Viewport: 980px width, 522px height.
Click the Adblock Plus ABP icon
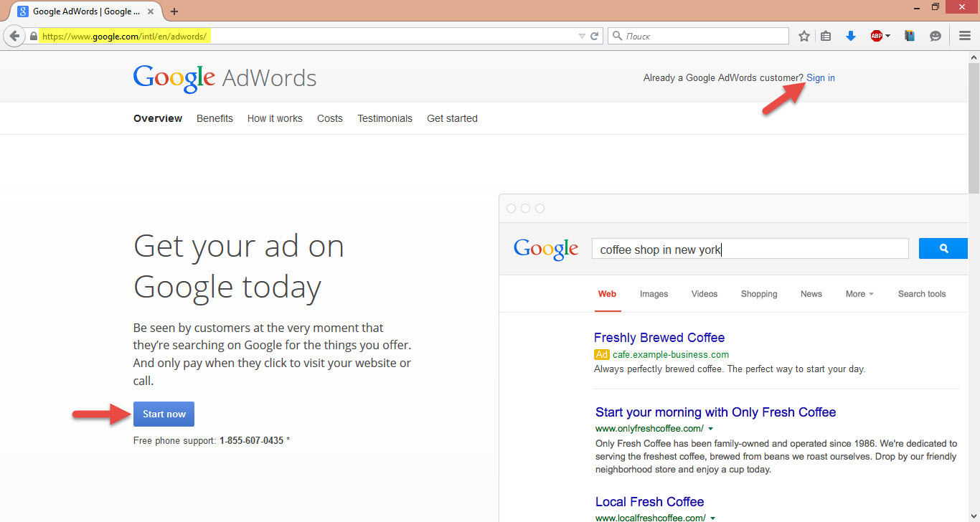pos(876,36)
